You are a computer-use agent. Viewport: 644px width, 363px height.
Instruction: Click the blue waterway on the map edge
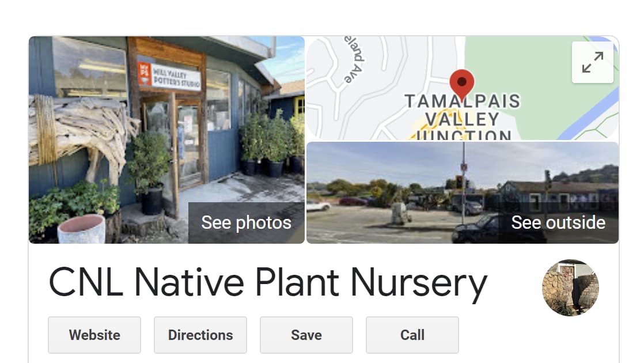point(592,116)
